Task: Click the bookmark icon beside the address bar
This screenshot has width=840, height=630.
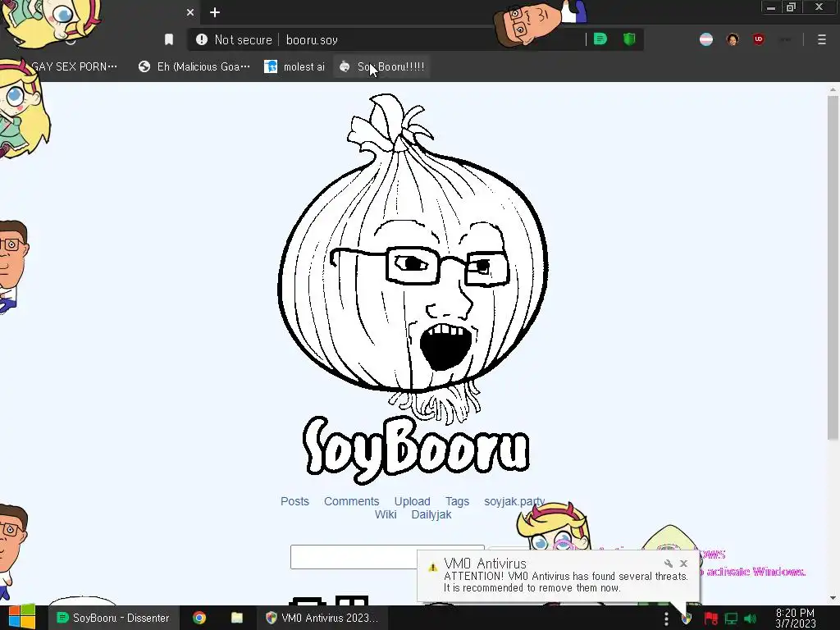Action: (169, 39)
